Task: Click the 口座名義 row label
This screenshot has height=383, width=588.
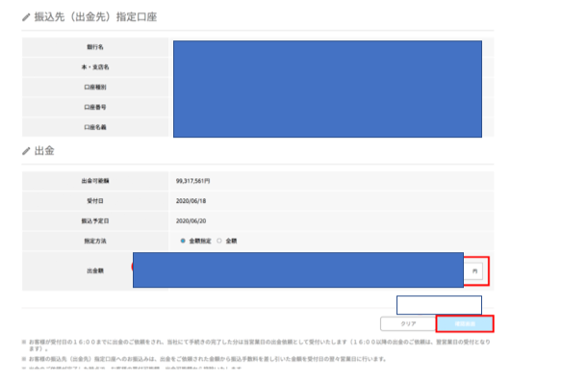Action: pyautogui.click(x=95, y=127)
